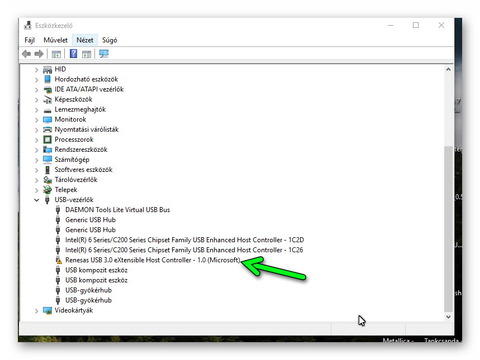Image resolution: width=480 pixels, height=360 pixels.
Task: Select DAEMON Tools Lite Virtual USB Bus
Action: point(118,210)
